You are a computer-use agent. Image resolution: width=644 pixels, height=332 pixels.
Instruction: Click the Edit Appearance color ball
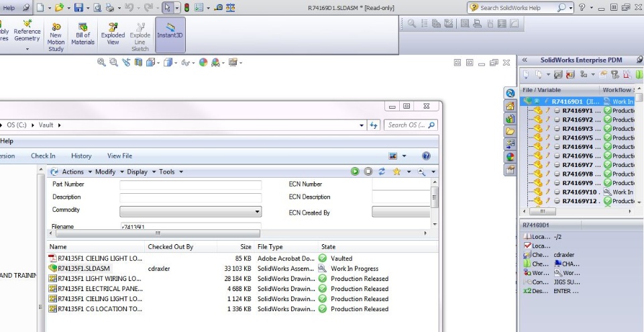coord(203,62)
